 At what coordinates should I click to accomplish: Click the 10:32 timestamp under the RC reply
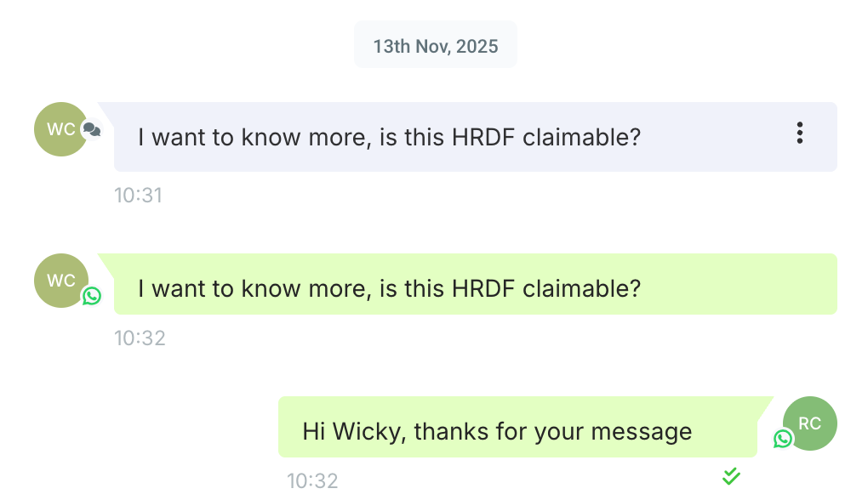pyautogui.click(x=312, y=481)
